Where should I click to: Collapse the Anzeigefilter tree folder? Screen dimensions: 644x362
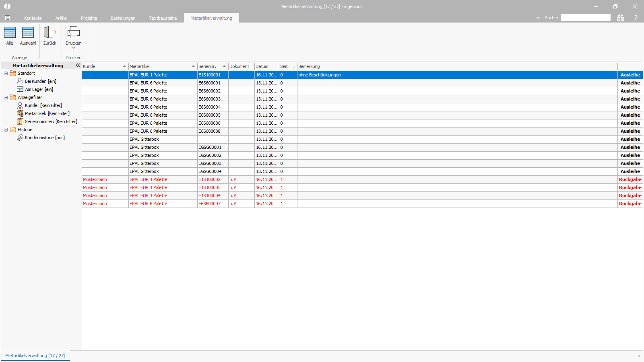[6, 97]
